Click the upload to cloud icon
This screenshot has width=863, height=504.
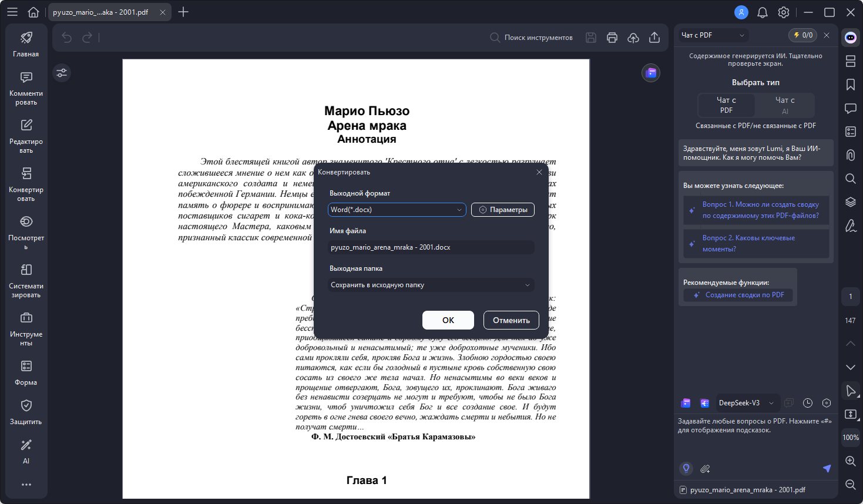point(633,38)
